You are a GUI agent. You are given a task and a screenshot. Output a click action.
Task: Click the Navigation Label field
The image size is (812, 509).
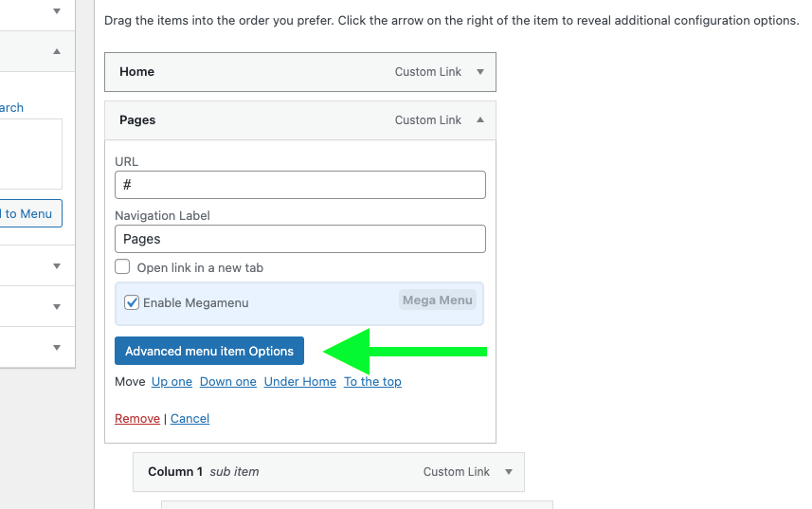pyautogui.click(x=299, y=239)
